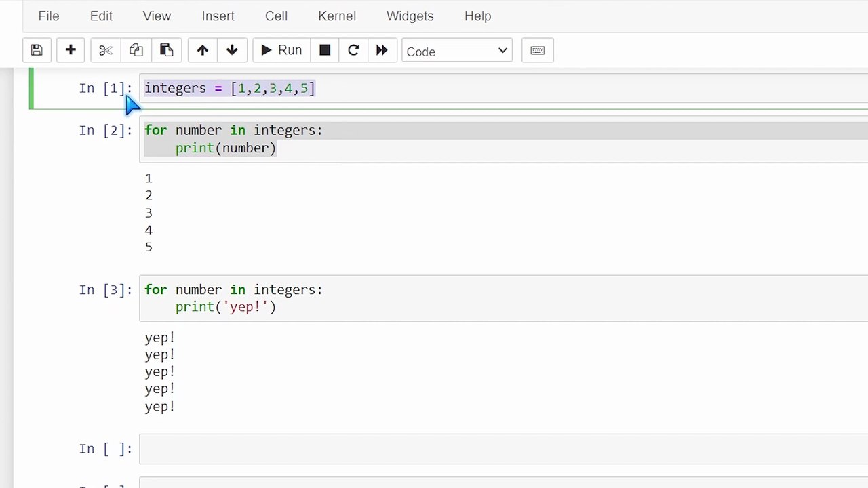Open the command palette keyboard icon
Image resolution: width=868 pixels, height=488 pixels.
click(538, 50)
